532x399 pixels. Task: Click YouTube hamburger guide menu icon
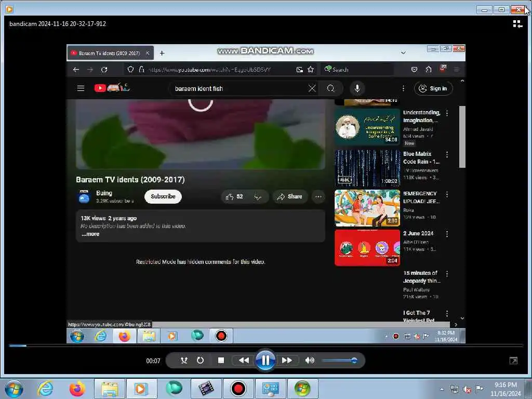coord(81,88)
